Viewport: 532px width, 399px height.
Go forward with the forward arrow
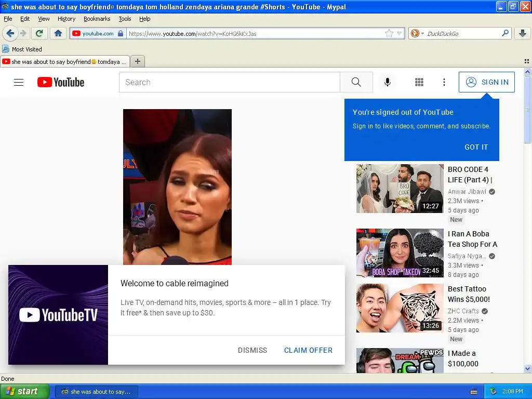click(x=23, y=33)
